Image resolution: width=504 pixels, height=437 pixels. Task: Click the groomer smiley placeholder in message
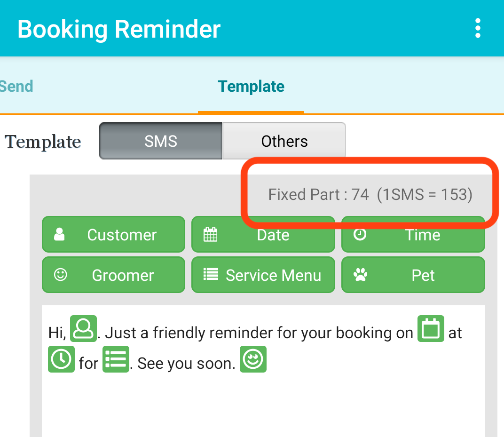coord(253,359)
